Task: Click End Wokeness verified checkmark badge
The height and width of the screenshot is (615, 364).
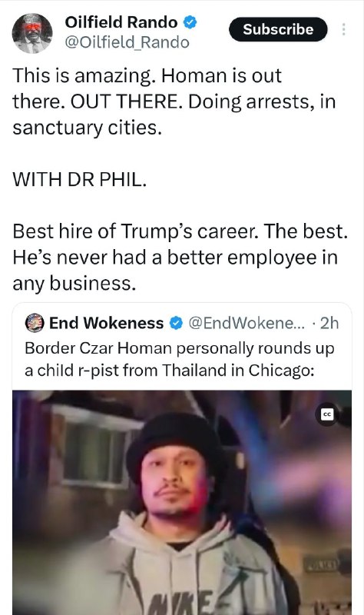Action: pyautogui.click(x=176, y=323)
